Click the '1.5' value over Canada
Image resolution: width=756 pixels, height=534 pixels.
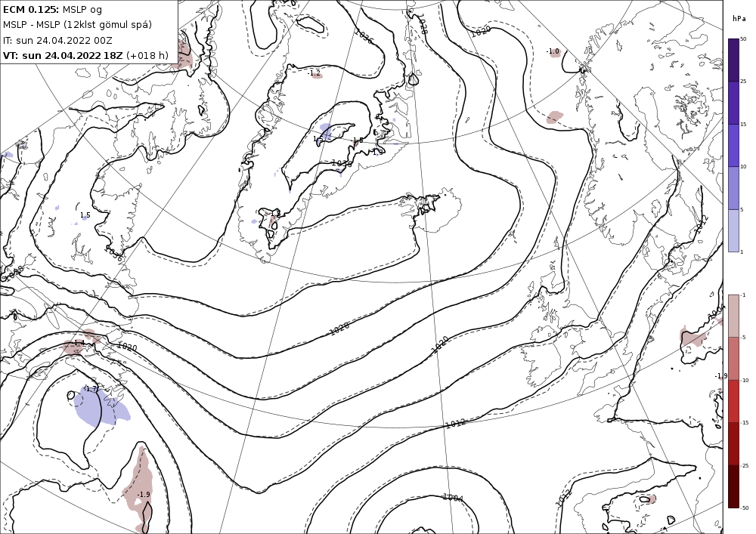[x=85, y=215]
